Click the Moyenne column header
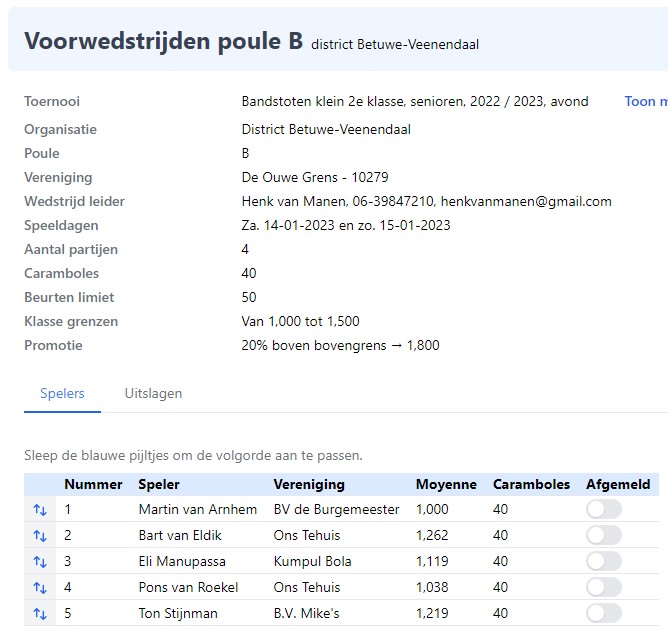Viewport: 668px width, 632px height. [x=446, y=485]
